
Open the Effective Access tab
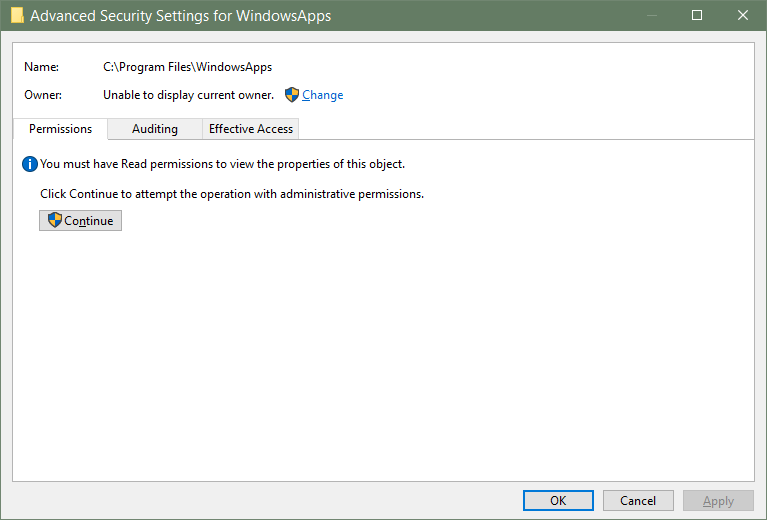(x=251, y=129)
